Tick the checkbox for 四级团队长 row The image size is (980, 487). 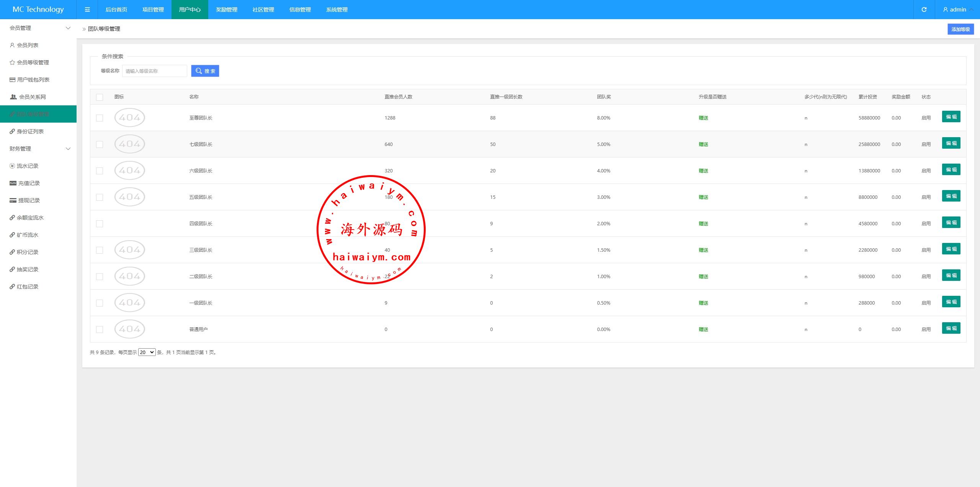(100, 224)
